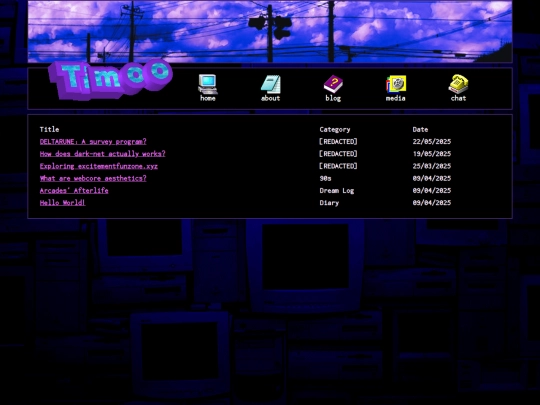
Task: Open 'What are webcore aesthetics?' post
Action: (93, 178)
